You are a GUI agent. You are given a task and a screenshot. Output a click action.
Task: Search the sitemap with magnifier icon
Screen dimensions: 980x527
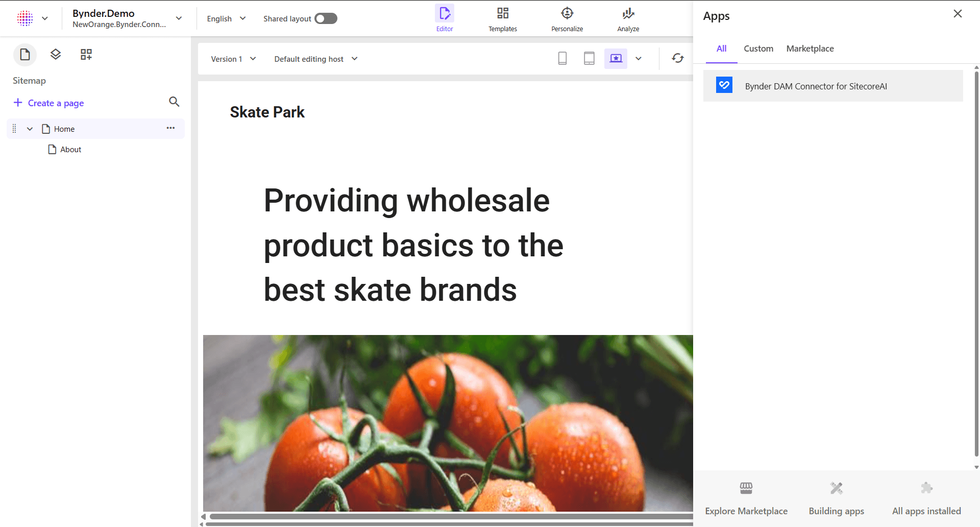click(174, 102)
